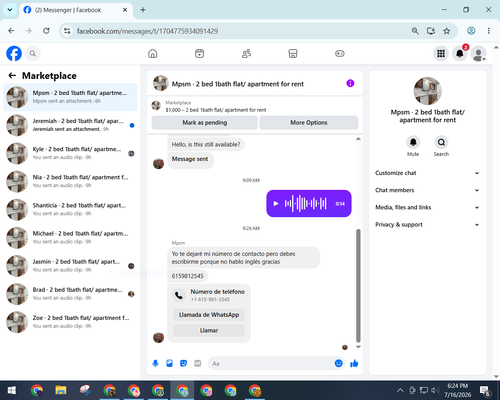Open the account profile avatar menu
Viewport: 500px width, 400px height.
click(x=478, y=53)
